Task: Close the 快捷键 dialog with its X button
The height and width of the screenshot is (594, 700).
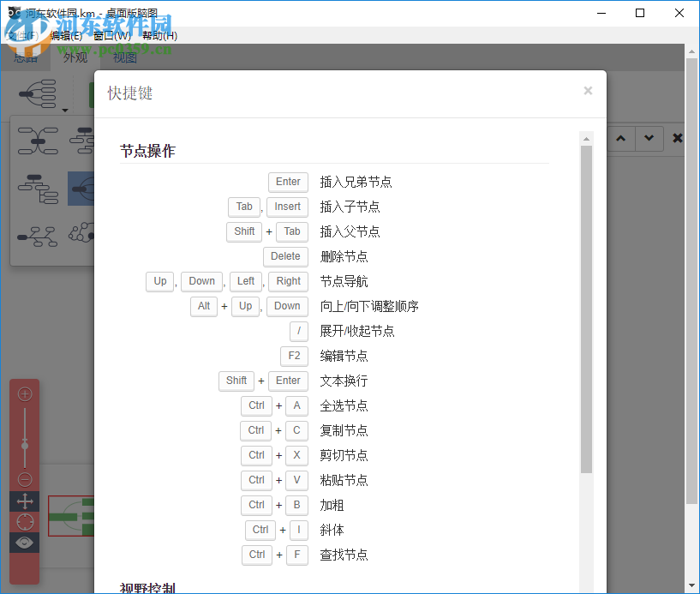Action: click(588, 91)
